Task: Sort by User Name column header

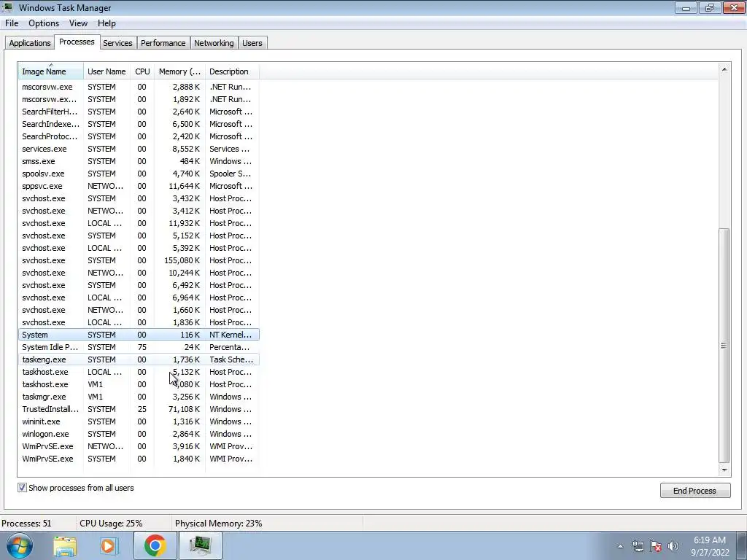Action: click(107, 71)
